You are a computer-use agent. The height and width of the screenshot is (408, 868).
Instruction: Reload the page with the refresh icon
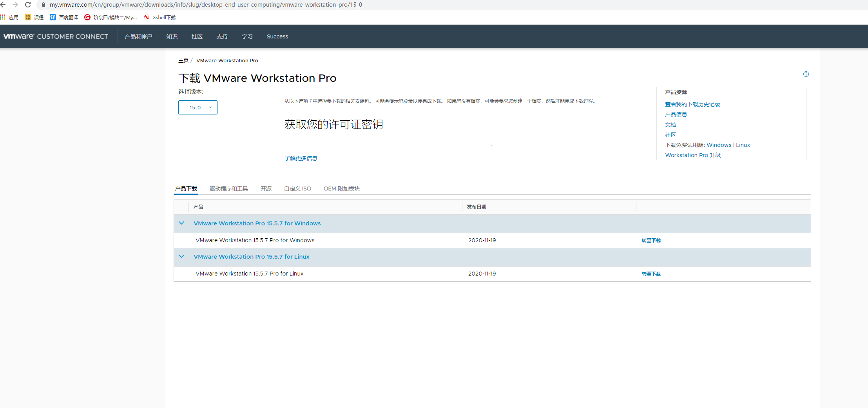28,5
